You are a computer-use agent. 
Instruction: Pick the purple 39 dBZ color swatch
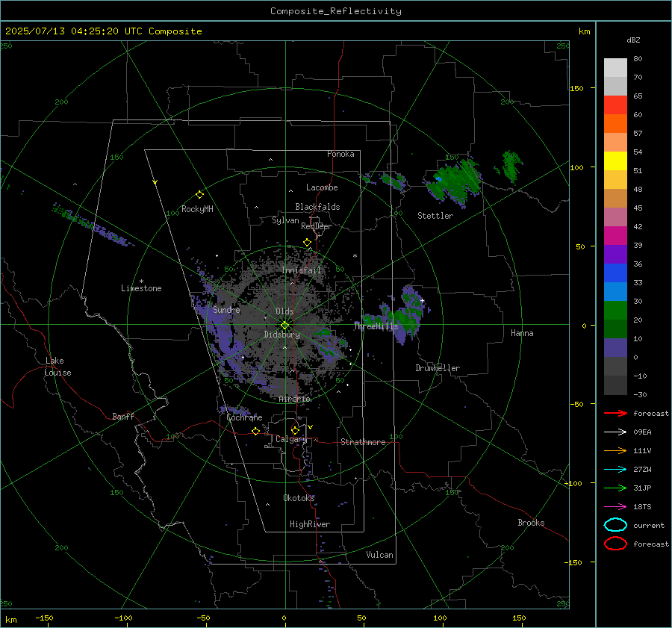615,254
